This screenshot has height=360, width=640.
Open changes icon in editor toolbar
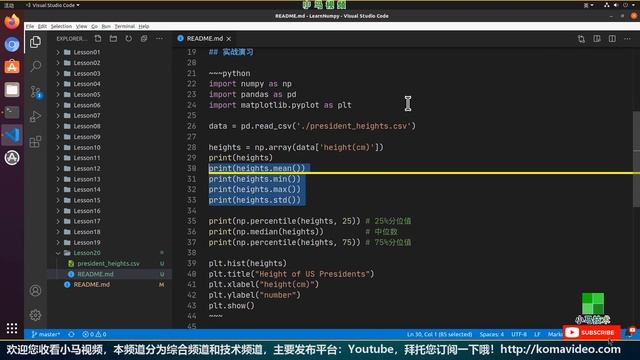pyautogui.click(x=581, y=39)
